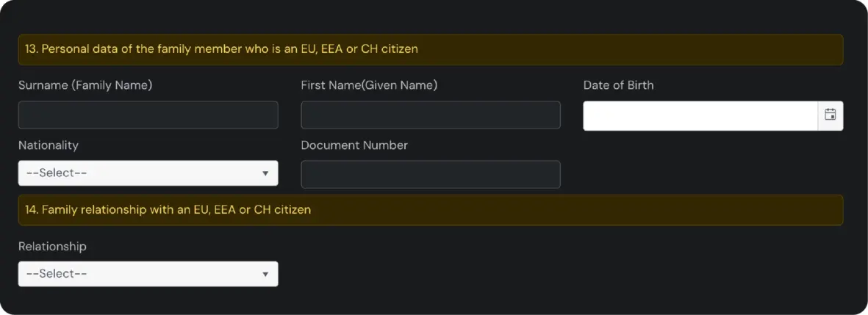
Task: Click the Surname (Family Name) text box
Action: pyautogui.click(x=148, y=115)
